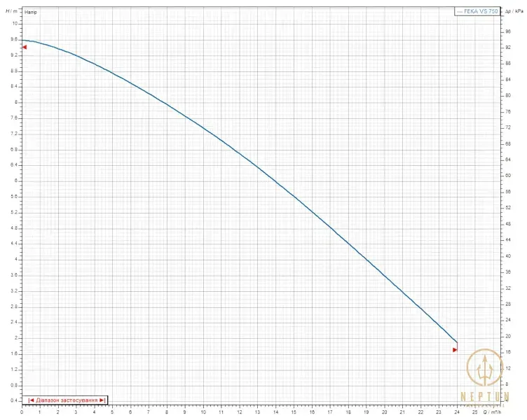The width and height of the screenshot is (527, 420).
Task: Click value 96 on the kPa axis
Action: 508,31
